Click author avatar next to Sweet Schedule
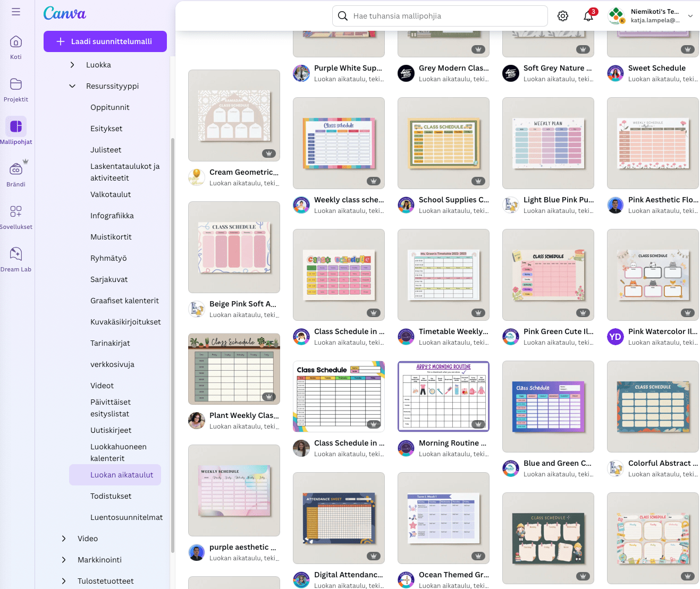This screenshot has height=589, width=700. click(x=615, y=73)
